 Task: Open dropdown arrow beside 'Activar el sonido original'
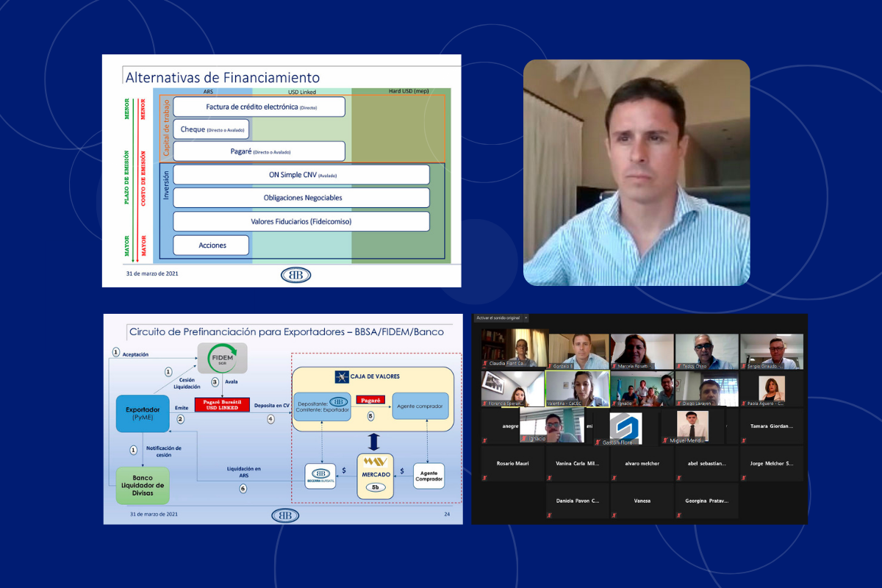[526, 318]
